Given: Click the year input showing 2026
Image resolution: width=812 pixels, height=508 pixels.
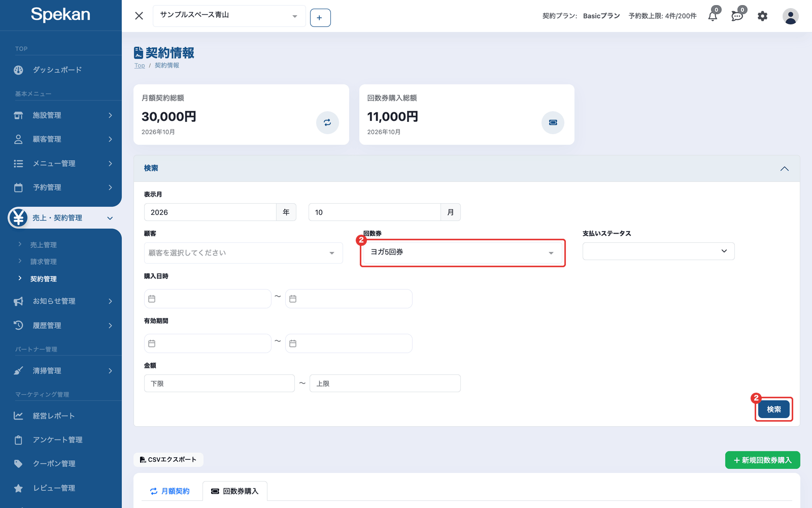Looking at the screenshot, I should [x=210, y=212].
